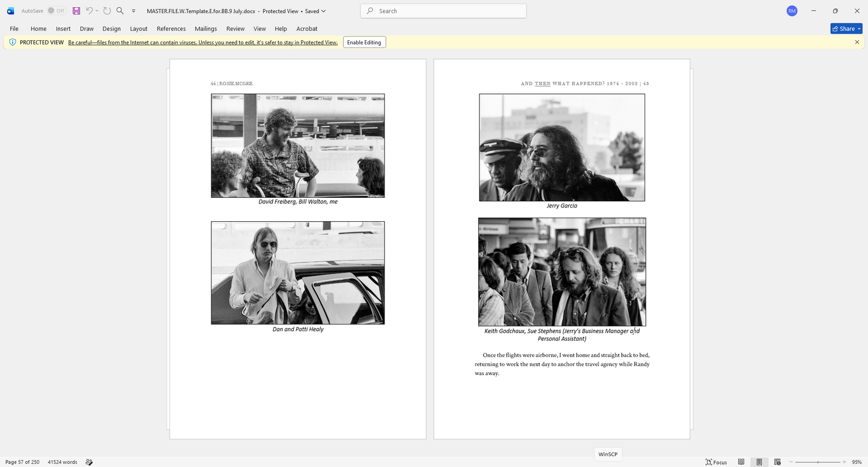Viewport: 868px width, 467px height.
Task: Click the zoom in plus button
Action: pos(845,462)
